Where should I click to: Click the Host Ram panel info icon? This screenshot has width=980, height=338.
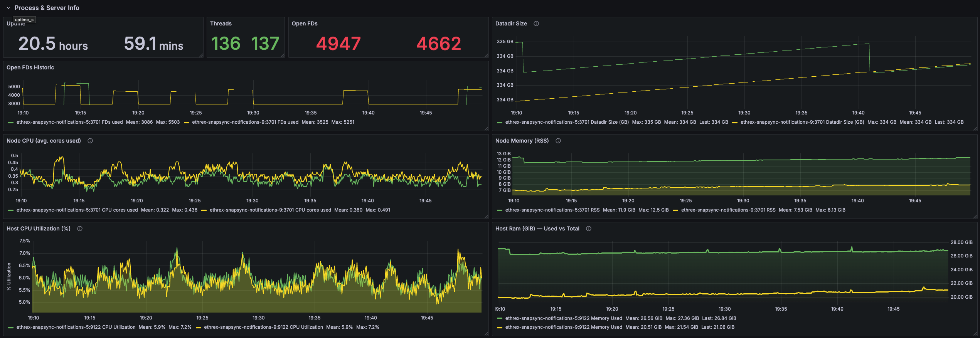click(589, 229)
